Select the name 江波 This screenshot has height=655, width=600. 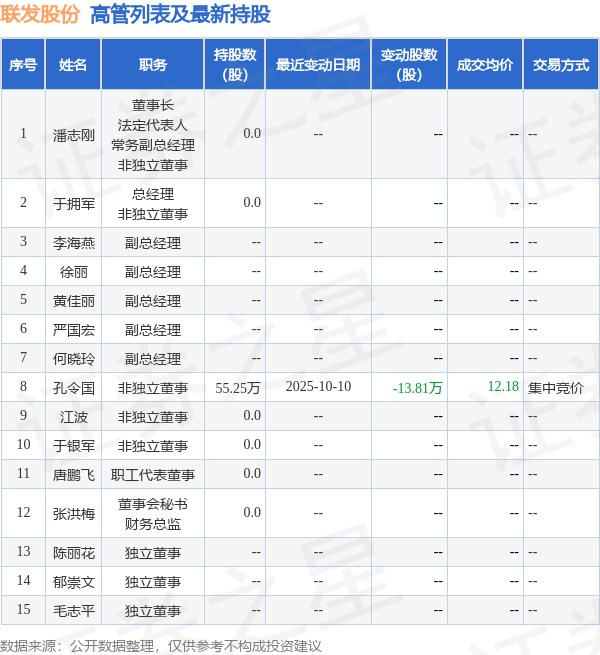(x=74, y=417)
